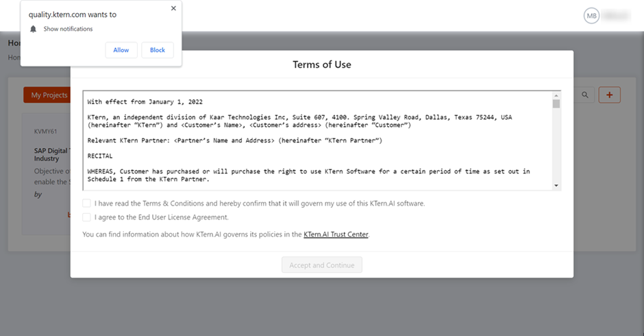Open the KTern.AI Trust Center link
Viewport: 644px width, 336px height.
click(x=336, y=235)
